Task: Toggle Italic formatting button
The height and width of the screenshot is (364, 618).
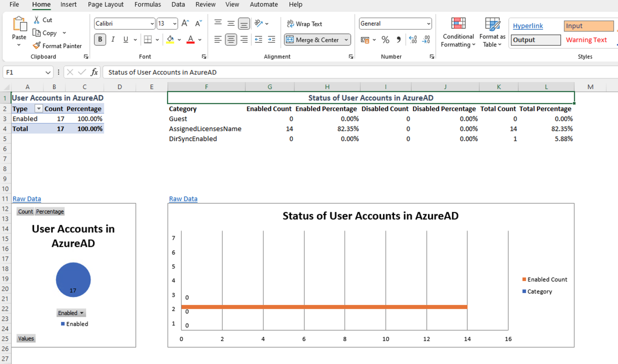Action: coord(113,39)
